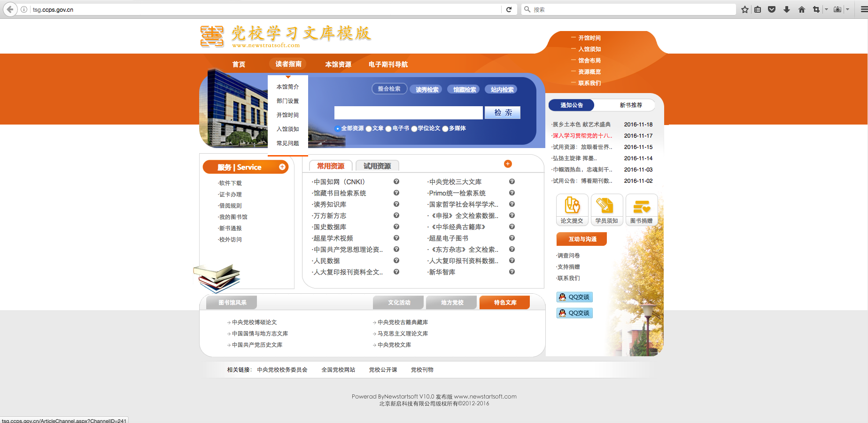This screenshot has width=868, height=423.
Task: Open the 党校公开课 related link
Action: click(383, 370)
